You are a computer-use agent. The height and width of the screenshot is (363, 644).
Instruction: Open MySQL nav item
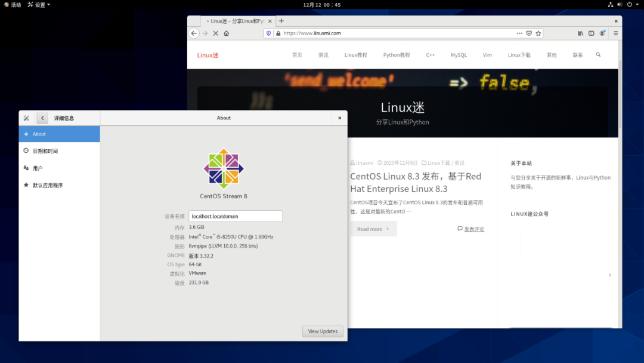(459, 55)
